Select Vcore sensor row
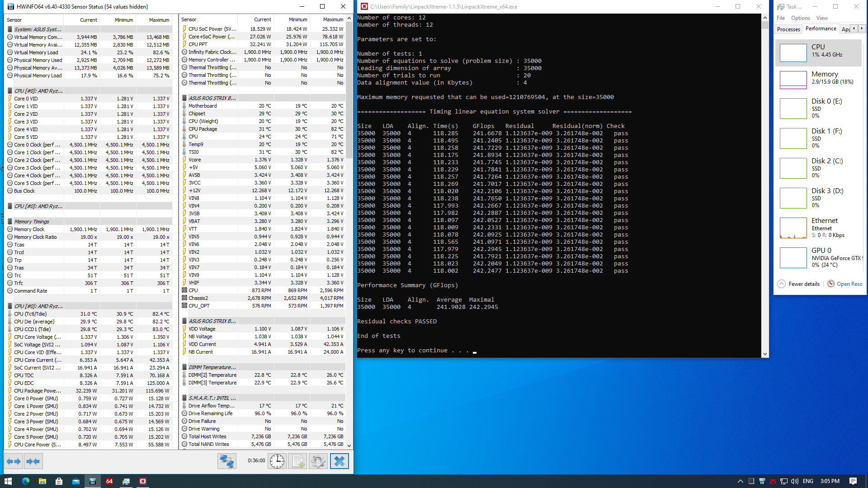Viewport: 868px width, 488px height. 263,160
